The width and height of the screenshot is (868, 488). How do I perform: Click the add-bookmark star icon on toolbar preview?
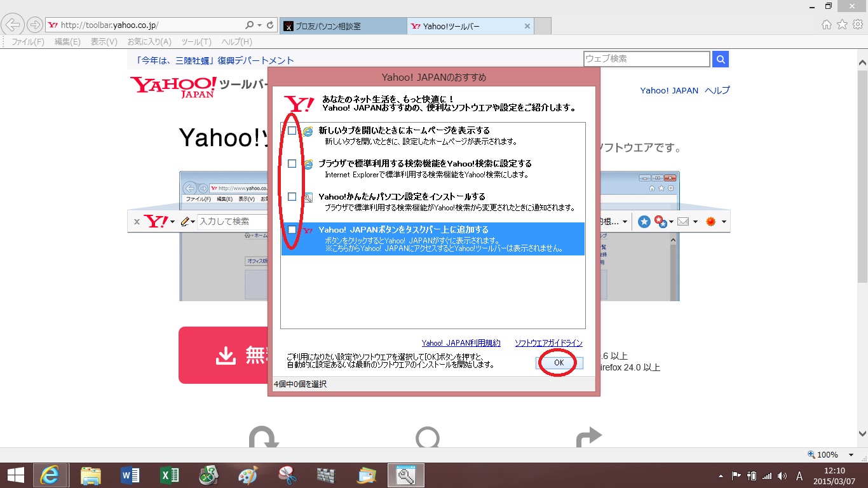[x=661, y=222]
